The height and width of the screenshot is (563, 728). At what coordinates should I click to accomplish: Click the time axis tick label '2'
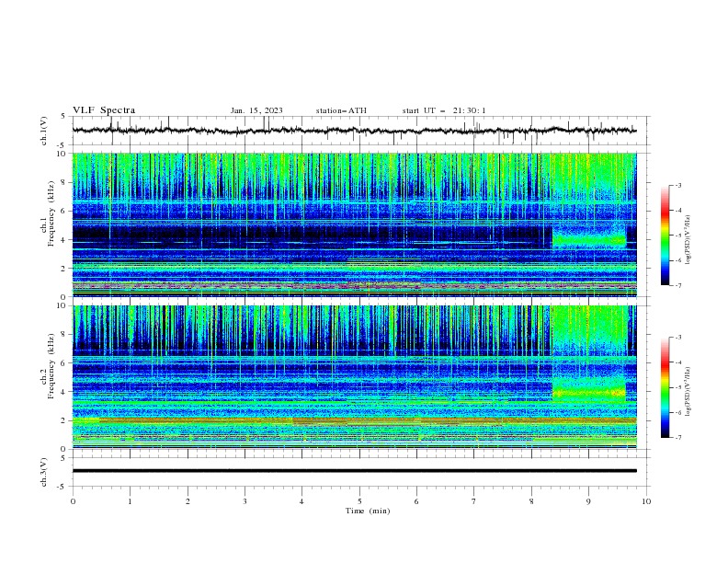click(188, 501)
